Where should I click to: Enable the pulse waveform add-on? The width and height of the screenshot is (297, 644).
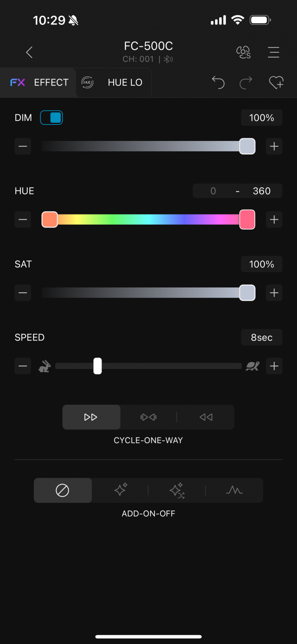click(x=234, y=490)
